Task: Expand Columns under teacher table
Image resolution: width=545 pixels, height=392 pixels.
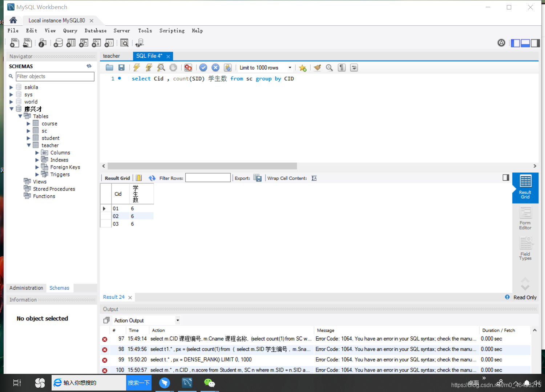Action: point(37,153)
